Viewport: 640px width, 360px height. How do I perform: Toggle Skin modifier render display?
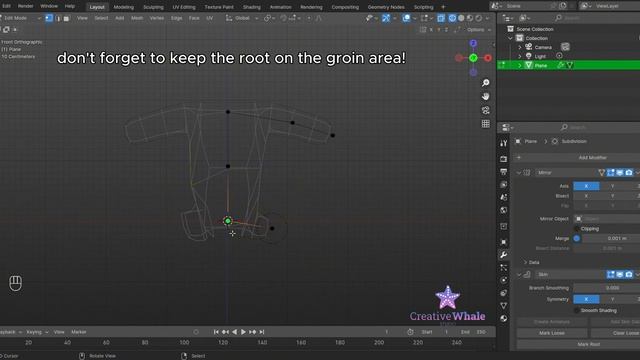pos(629,275)
